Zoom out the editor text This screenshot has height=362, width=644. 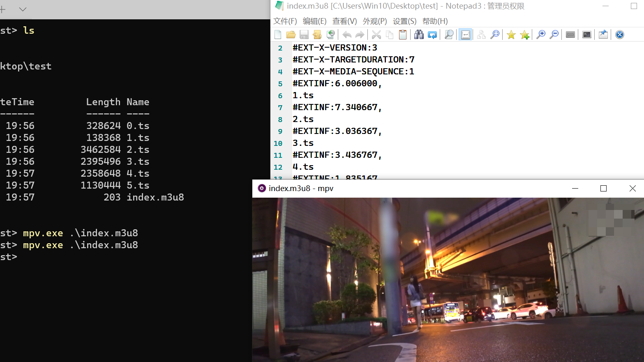click(x=554, y=35)
